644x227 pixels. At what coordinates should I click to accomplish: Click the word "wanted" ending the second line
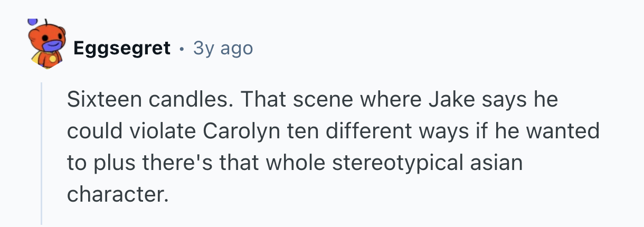(567, 131)
